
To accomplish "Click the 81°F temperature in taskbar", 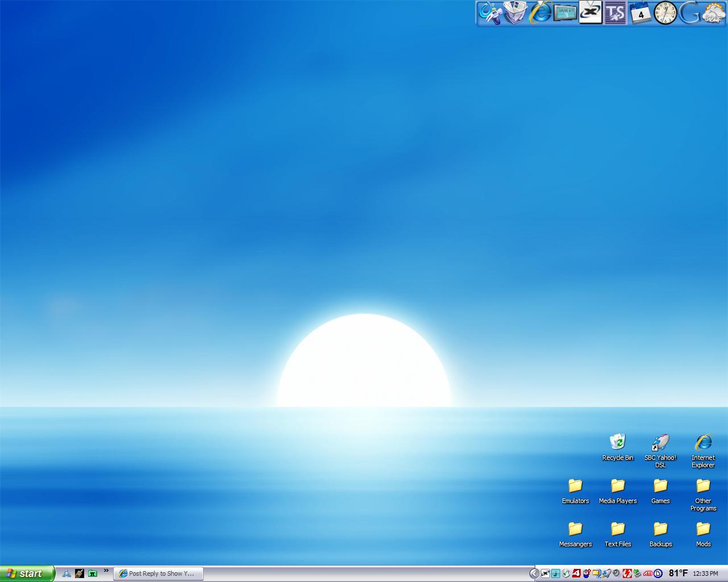I will point(678,573).
